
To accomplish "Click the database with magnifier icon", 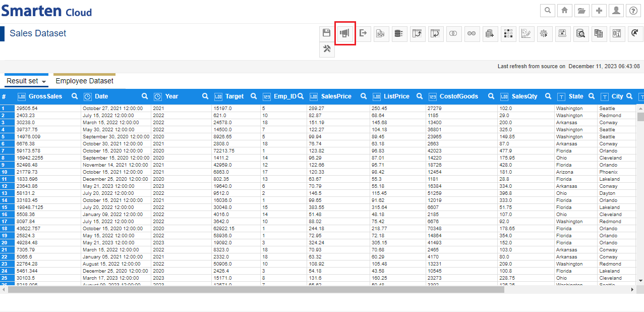I will point(581,33).
